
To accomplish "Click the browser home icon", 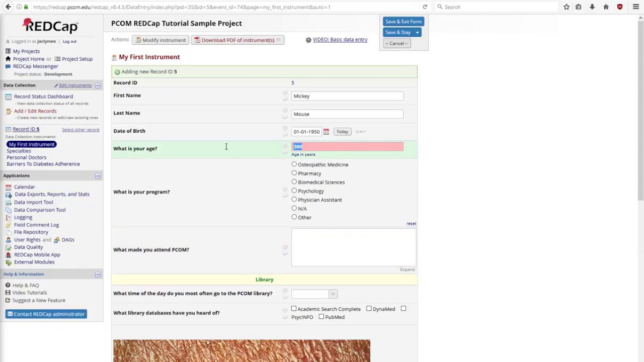I will [606, 7].
